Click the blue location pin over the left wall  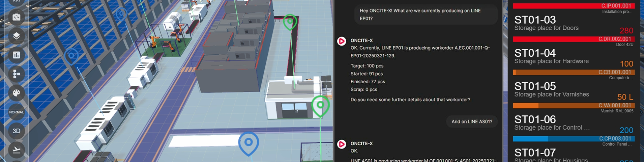tap(71, 56)
